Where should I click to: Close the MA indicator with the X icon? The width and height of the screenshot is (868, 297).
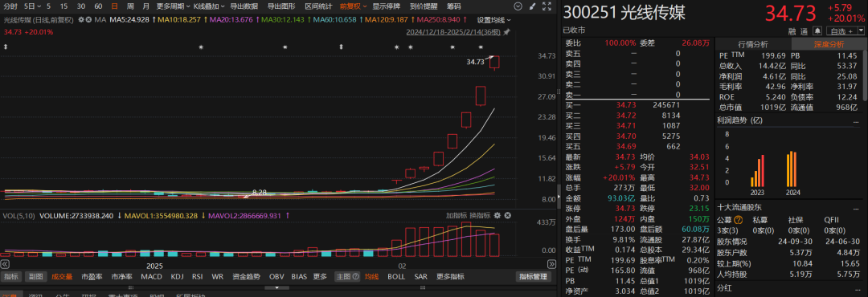pos(88,19)
